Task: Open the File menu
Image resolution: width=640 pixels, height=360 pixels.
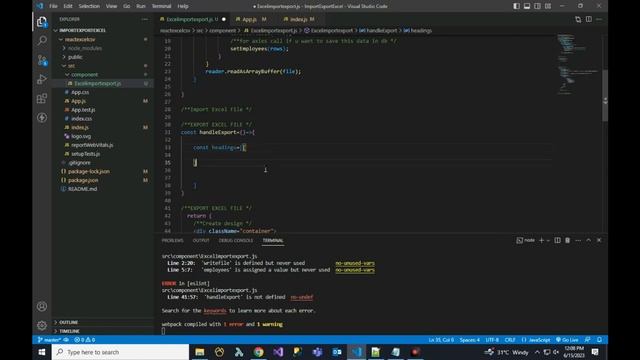Action: tap(53, 6)
